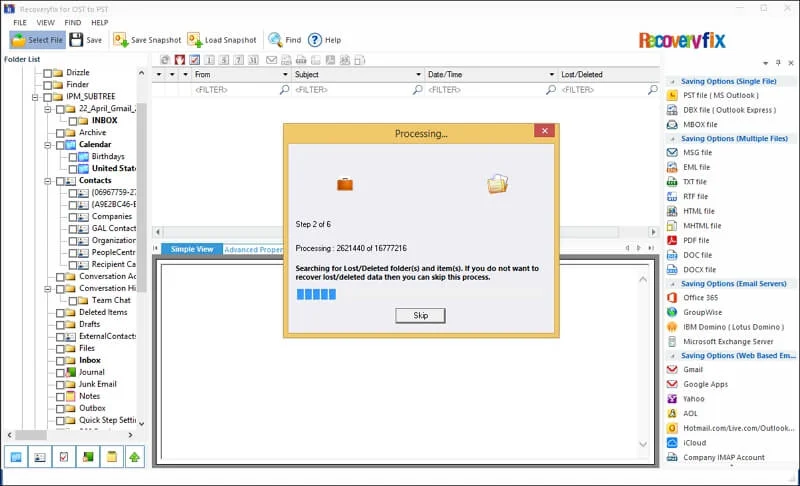Open the Date/Time column dropdown arrow
The width and height of the screenshot is (800, 486).
[x=552, y=74]
